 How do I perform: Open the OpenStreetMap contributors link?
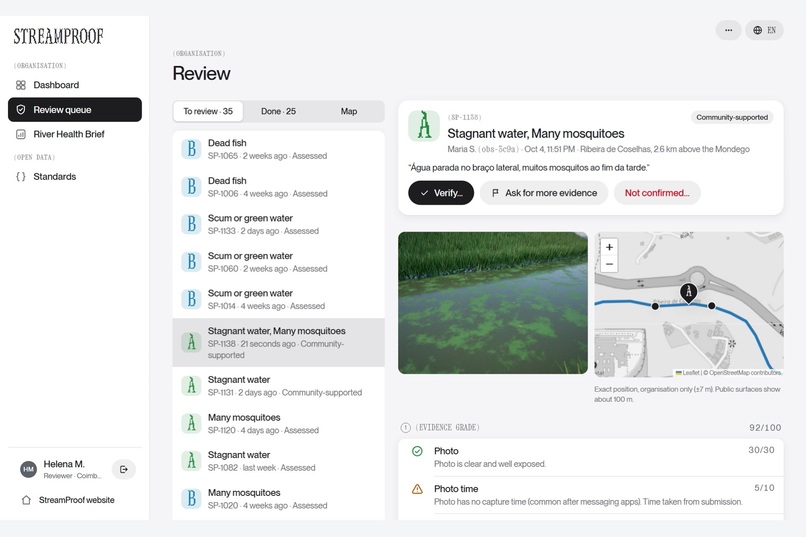(745, 373)
